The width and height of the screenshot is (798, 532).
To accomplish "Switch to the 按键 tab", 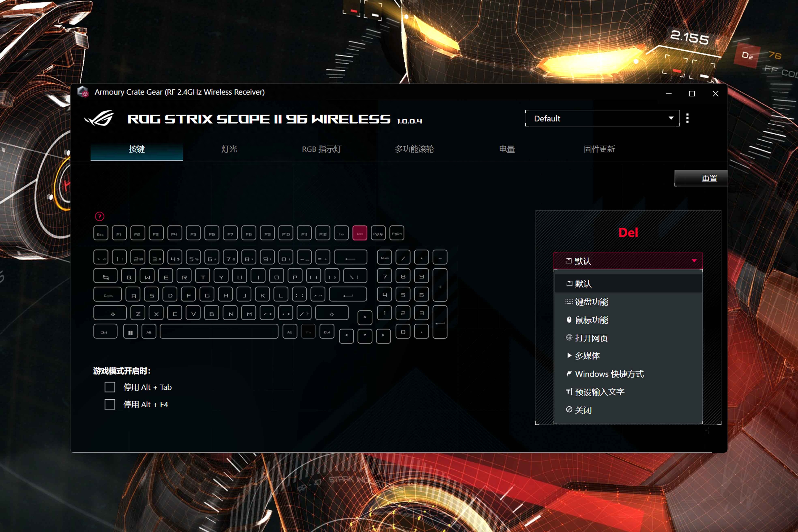I will 137,149.
